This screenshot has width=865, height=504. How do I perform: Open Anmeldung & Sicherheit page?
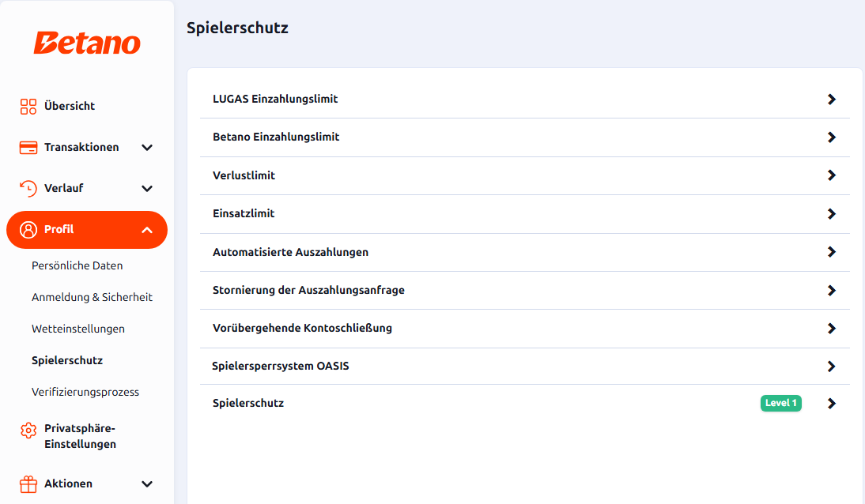pyautogui.click(x=93, y=297)
